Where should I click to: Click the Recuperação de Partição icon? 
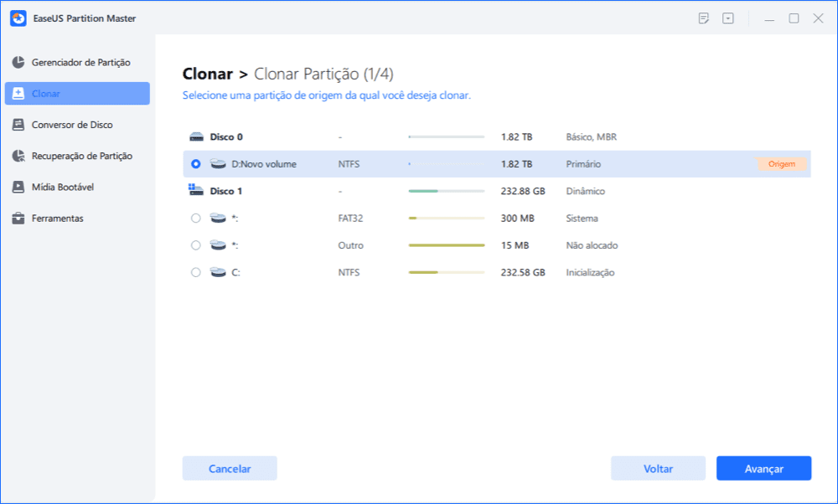(x=18, y=156)
